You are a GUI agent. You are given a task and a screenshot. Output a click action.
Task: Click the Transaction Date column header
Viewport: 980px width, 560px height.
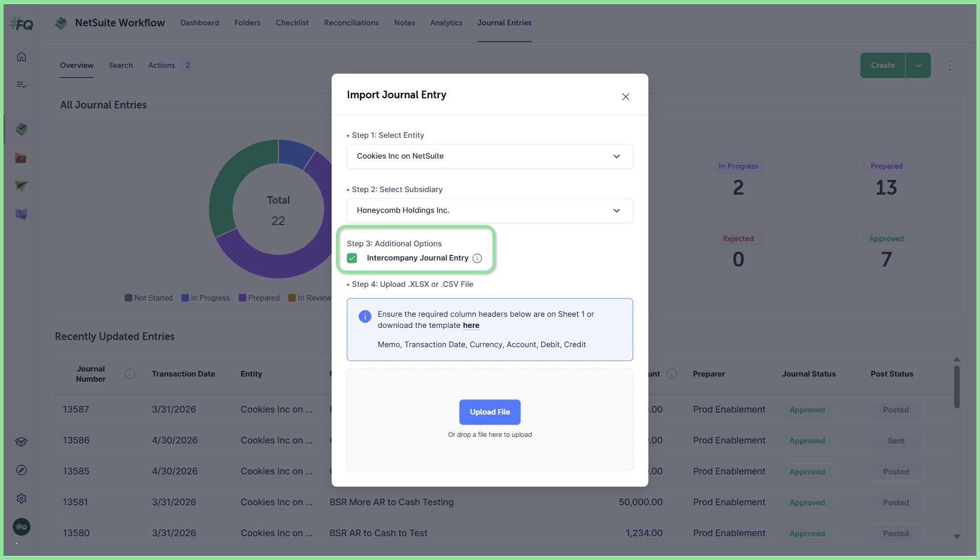183,374
